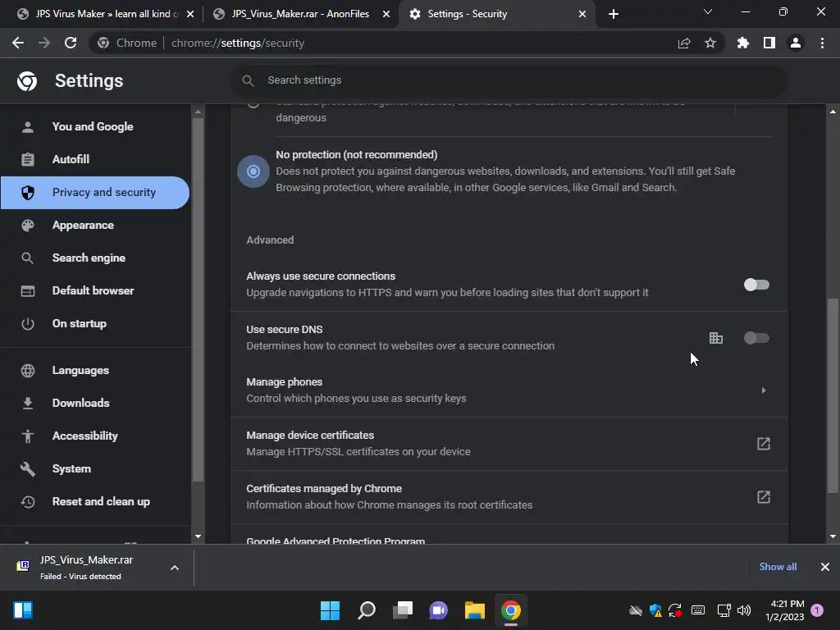
Task: Reload the page with the refresh icon
Action: (x=71, y=43)
